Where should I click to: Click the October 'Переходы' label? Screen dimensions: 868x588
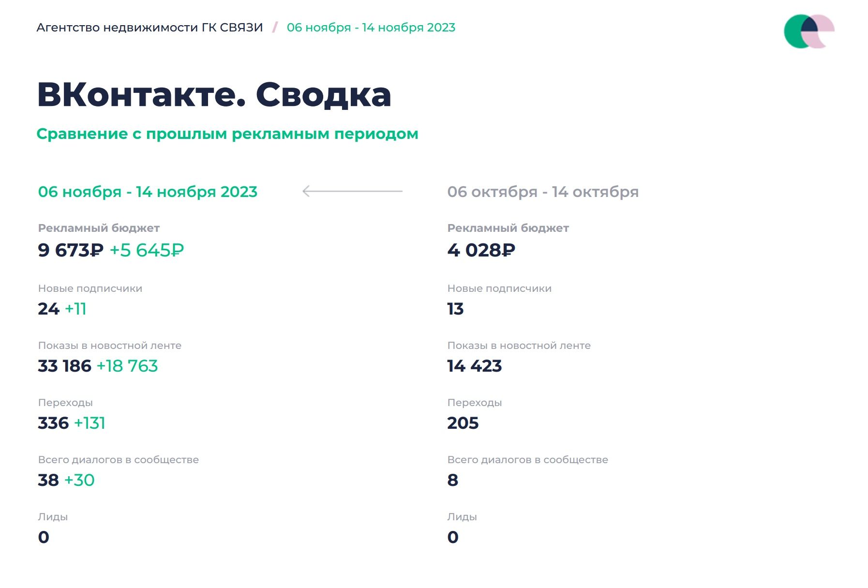475,403
